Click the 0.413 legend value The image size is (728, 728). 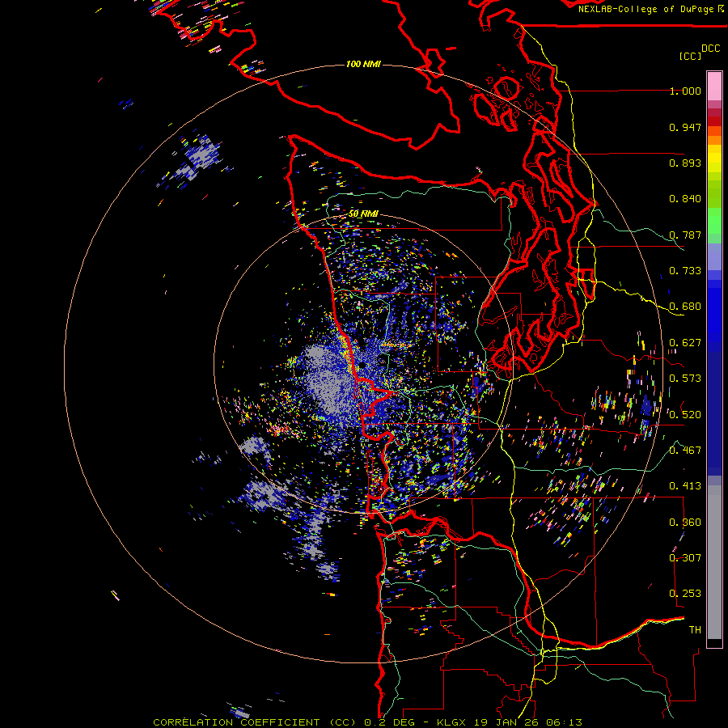click(x=685, y=486)
